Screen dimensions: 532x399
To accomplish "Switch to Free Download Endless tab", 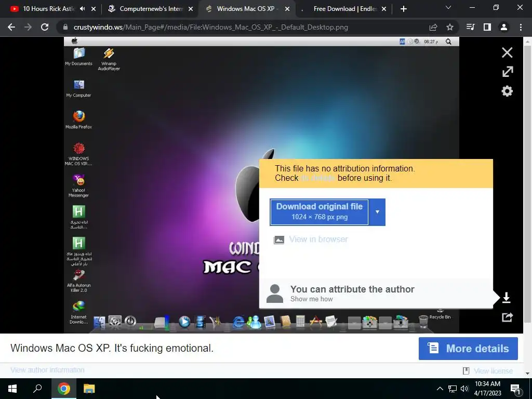I will pos(345,9).
